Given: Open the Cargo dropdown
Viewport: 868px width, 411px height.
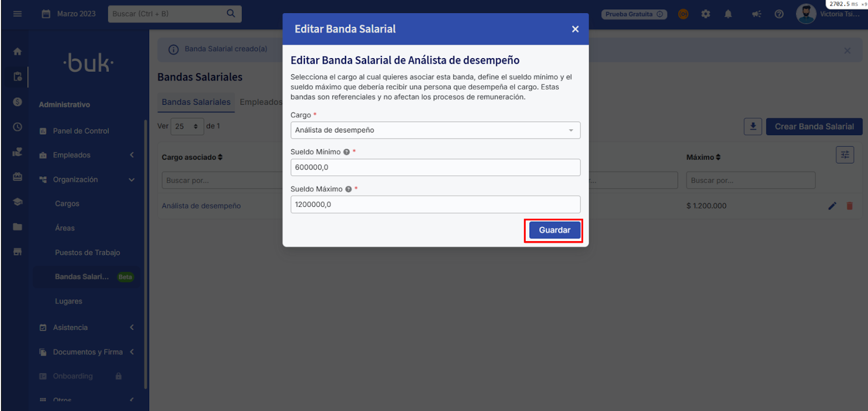Looking at the screenshot, I should pos(435,130).
